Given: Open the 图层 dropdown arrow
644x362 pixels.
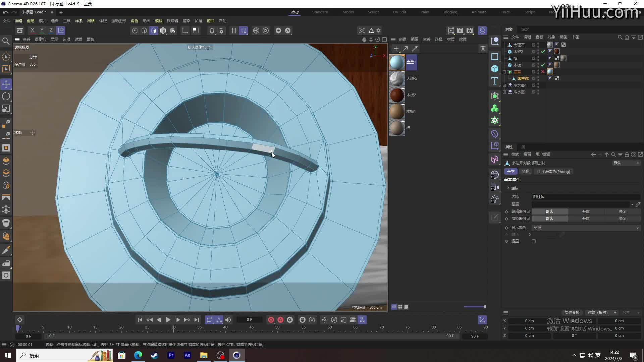Looking at the screenshot, I should pos(632,204).
